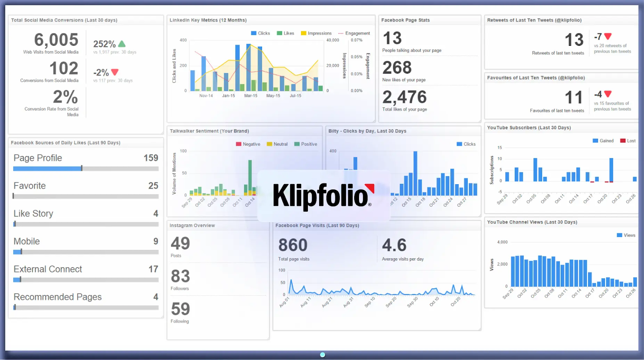Toggle the Views legend in YouTube Channel Views

coord(626,235)
